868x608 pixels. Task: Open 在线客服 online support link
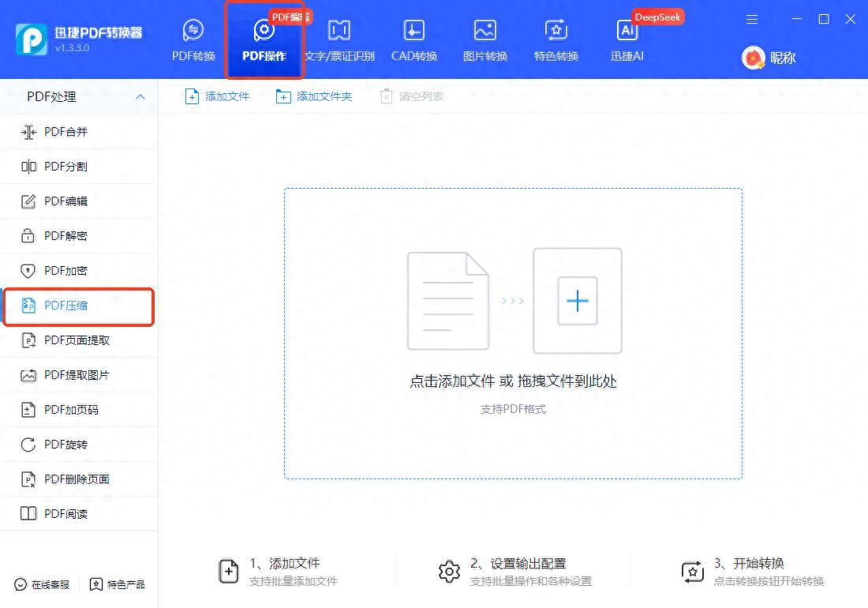pos(42,584)
